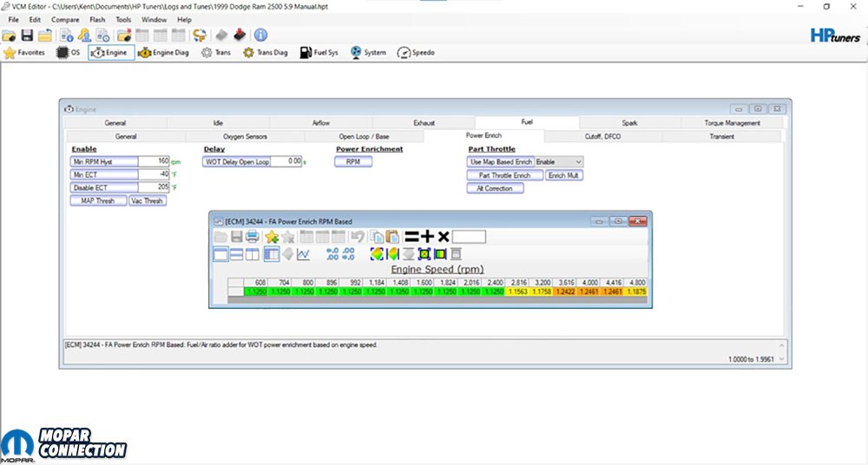Image resolution: width=868 pixels, height=465 pixels.
Task: Open the Flash menu
Action: point(97,19)
